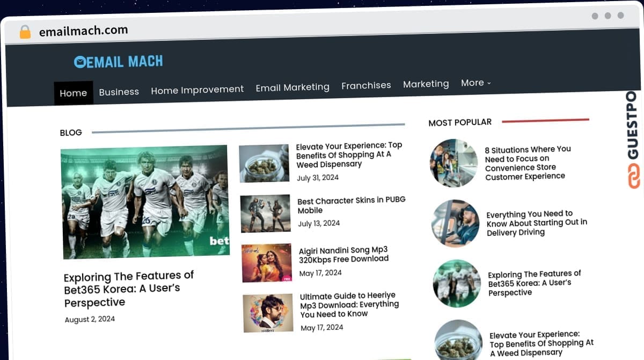
Task: Select the Franchises menu item
Action: tap(366, 85)
